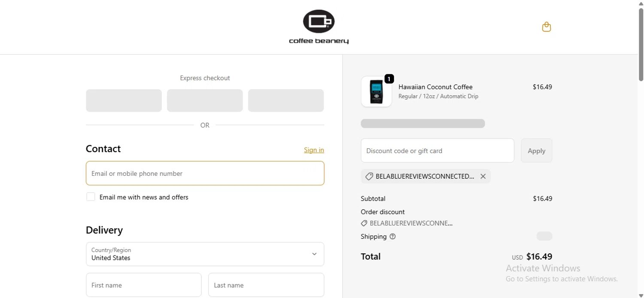This screenshot has height=298, width=644.
Task: Click the Order discount label
Action: 383,212
